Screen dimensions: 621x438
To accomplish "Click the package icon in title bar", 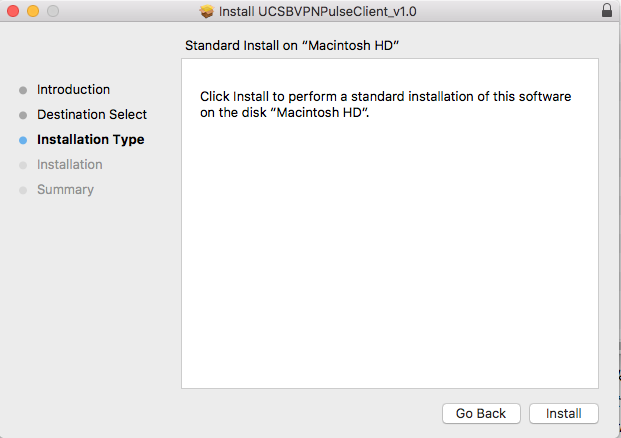I will pyautogui.click(x=206, y=11).
